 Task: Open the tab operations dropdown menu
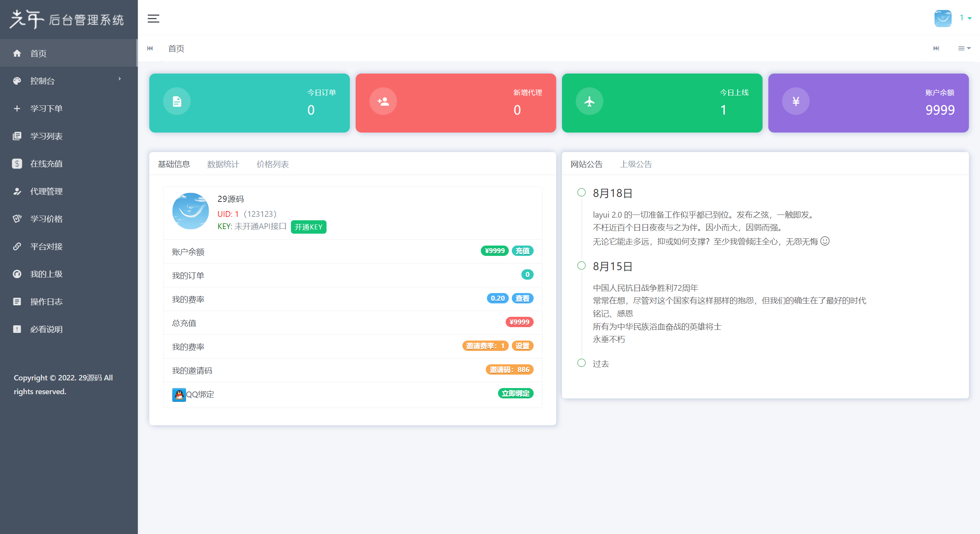(964, 48)
